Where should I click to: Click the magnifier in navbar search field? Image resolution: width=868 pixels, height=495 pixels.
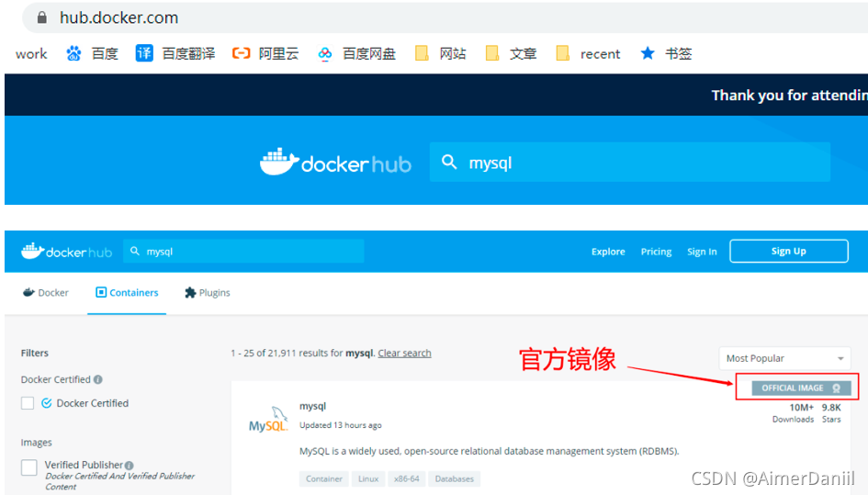134,252
